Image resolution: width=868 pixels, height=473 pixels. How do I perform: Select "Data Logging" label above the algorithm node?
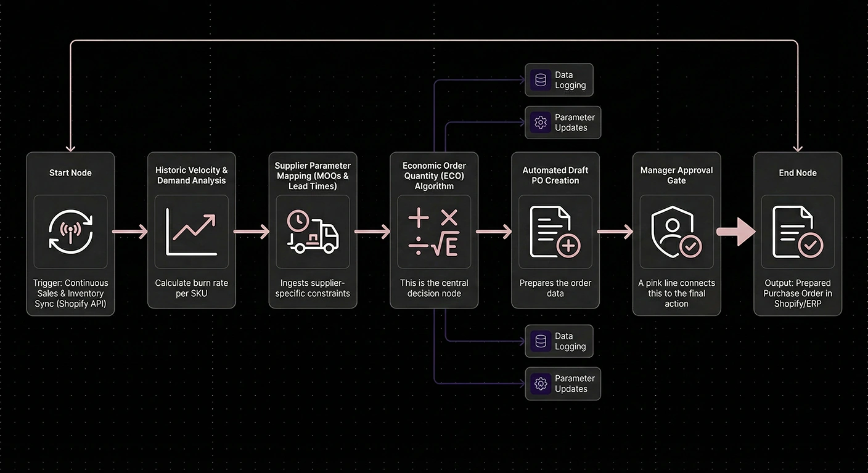(x=570, y=80)
